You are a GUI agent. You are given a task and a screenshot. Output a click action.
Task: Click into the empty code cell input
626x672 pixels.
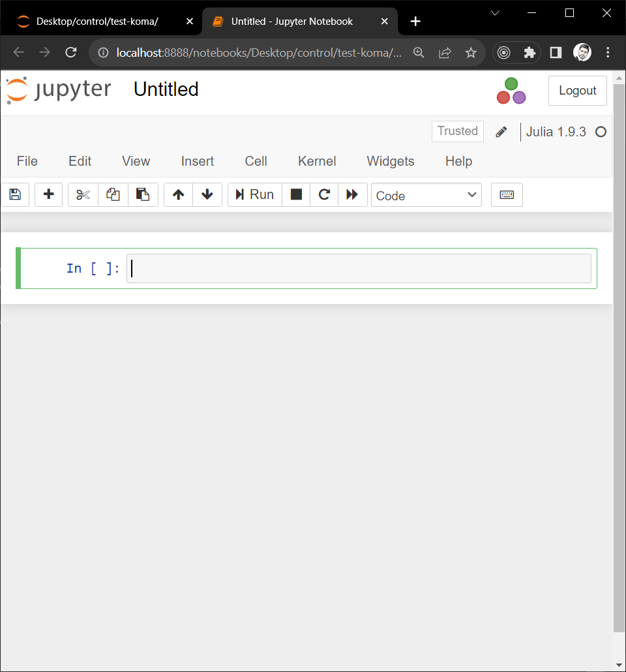point(359,269)
